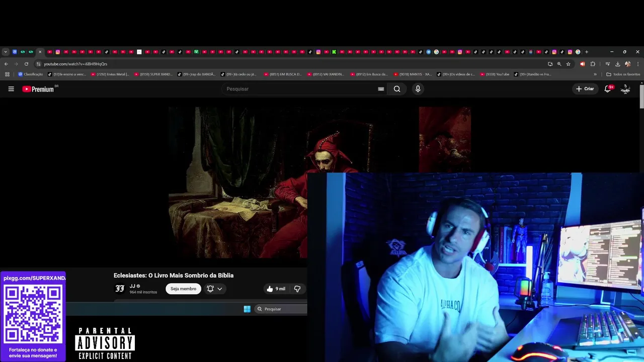Click the address bar URL
644x362 pixels.
coord(75,64)
